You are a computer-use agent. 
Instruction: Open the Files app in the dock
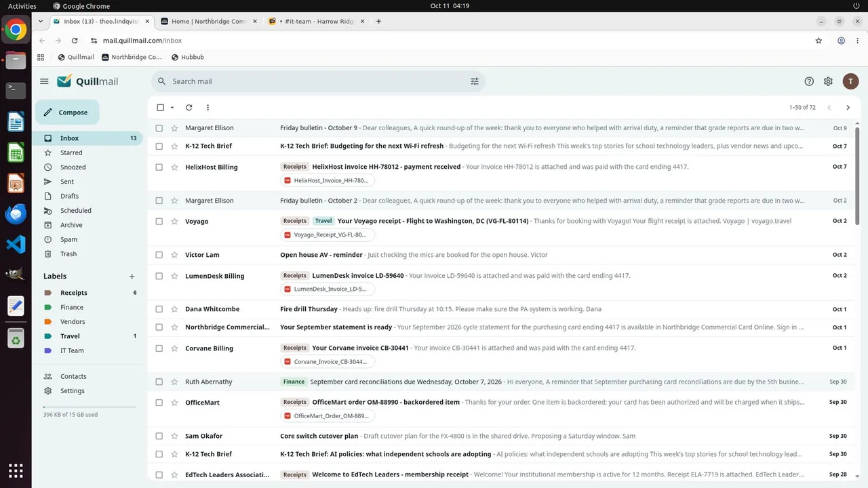tap(16, 60)
